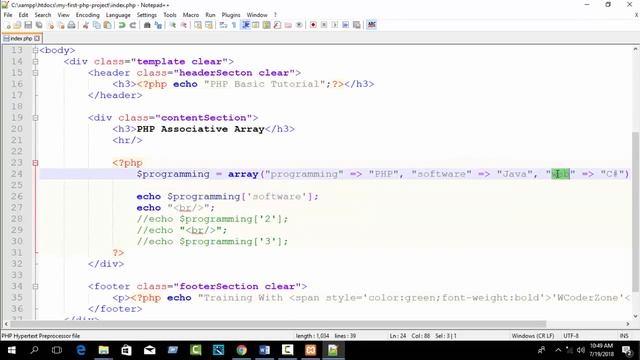Image resolution: width=640 pixels, height=360 pixels.
Task: Close the current document using the Close toolbar icon
Action: click(50, 25)
